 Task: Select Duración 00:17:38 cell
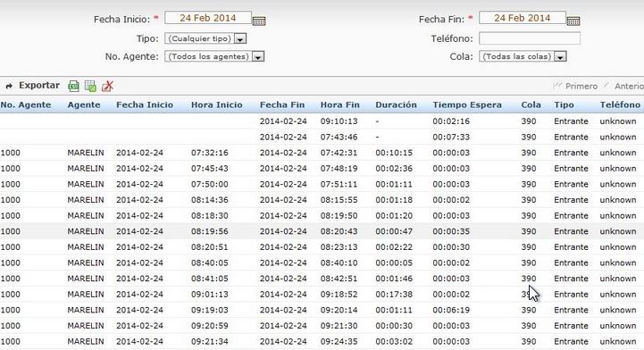pos(394,295)
